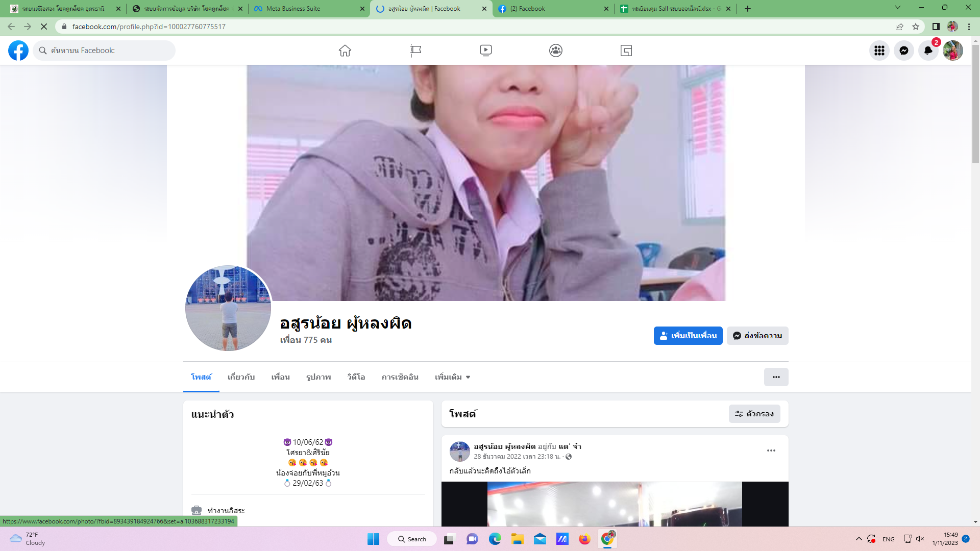Open Groups icon in top navigation

coord(556,51)
